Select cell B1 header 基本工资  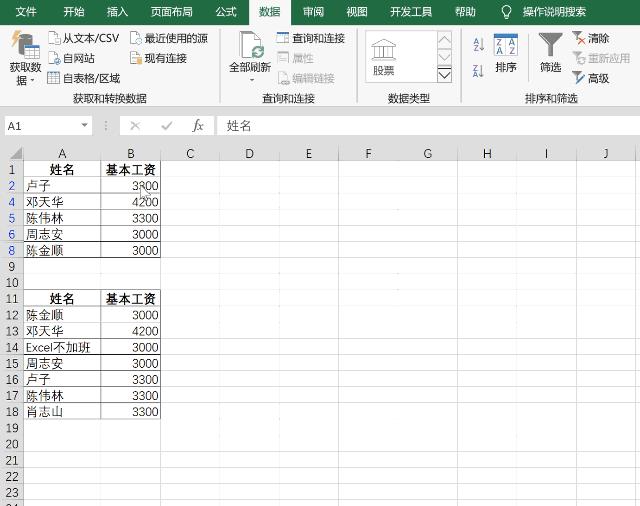pos(131,169)
